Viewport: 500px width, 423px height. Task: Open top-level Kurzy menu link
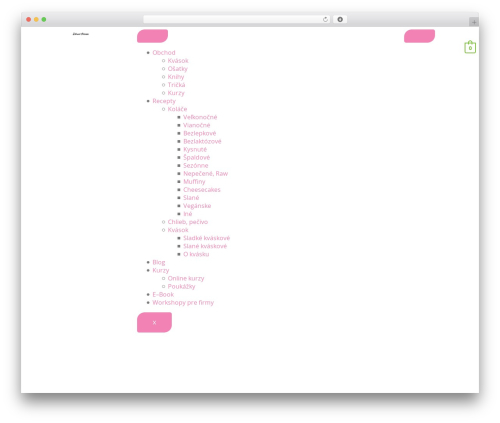coord(161,270)
